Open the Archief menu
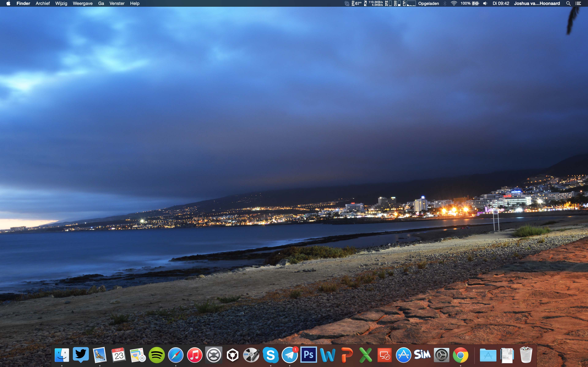588x367 pixels. pos(43,3)
